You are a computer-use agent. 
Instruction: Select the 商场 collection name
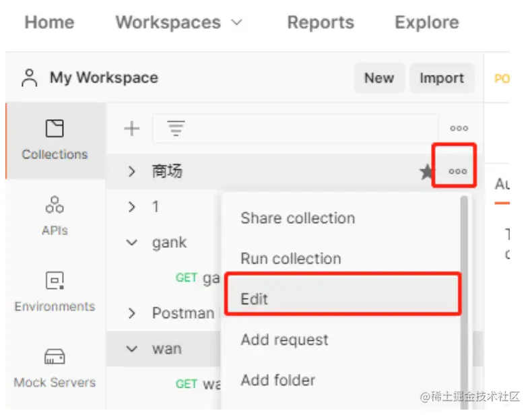click(x=167, y=171)
